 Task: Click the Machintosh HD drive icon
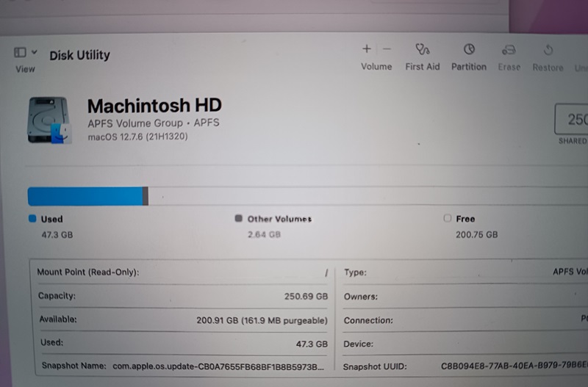pyautogui.click(x=49, y=120)
